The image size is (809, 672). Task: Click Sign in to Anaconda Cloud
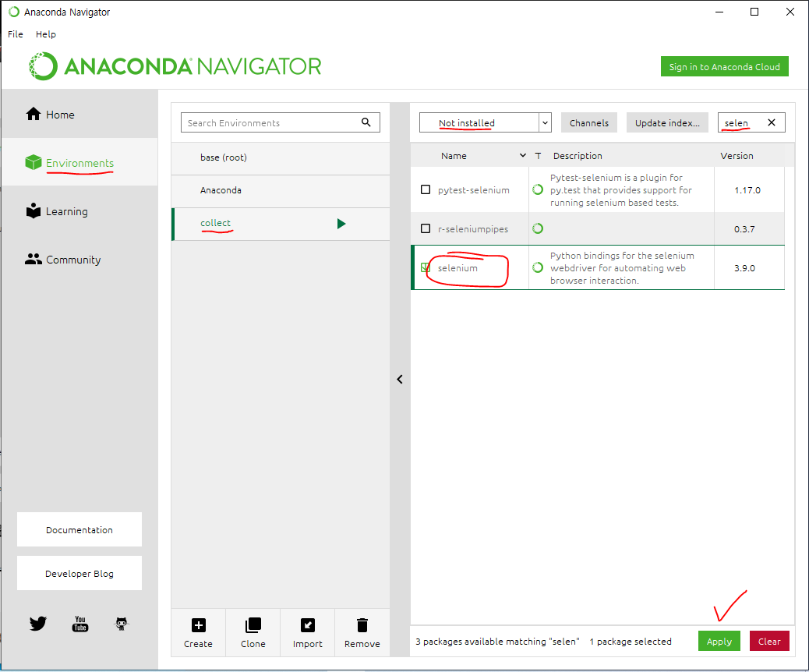pyautogui.click(x=724, y=66)
